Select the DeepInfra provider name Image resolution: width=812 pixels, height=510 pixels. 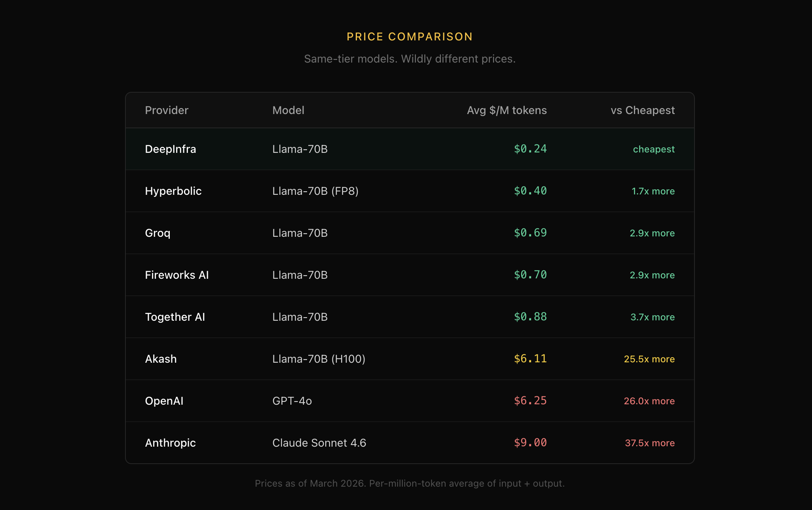pyautogui.click(x=171, y=149)
